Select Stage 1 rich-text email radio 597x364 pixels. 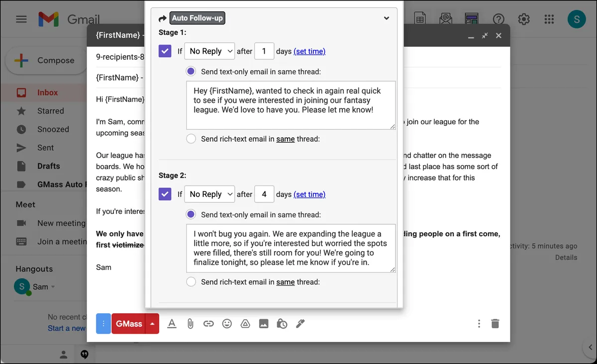(x=191, y=139)
